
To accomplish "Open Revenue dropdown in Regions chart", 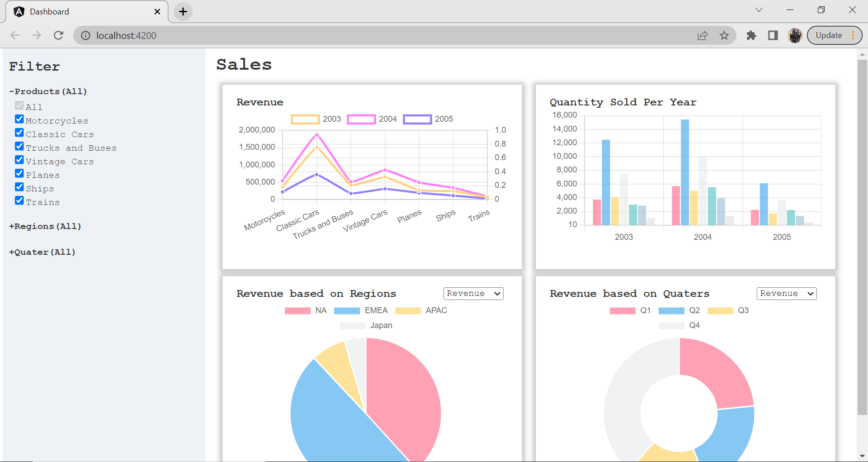I will 473,294.
